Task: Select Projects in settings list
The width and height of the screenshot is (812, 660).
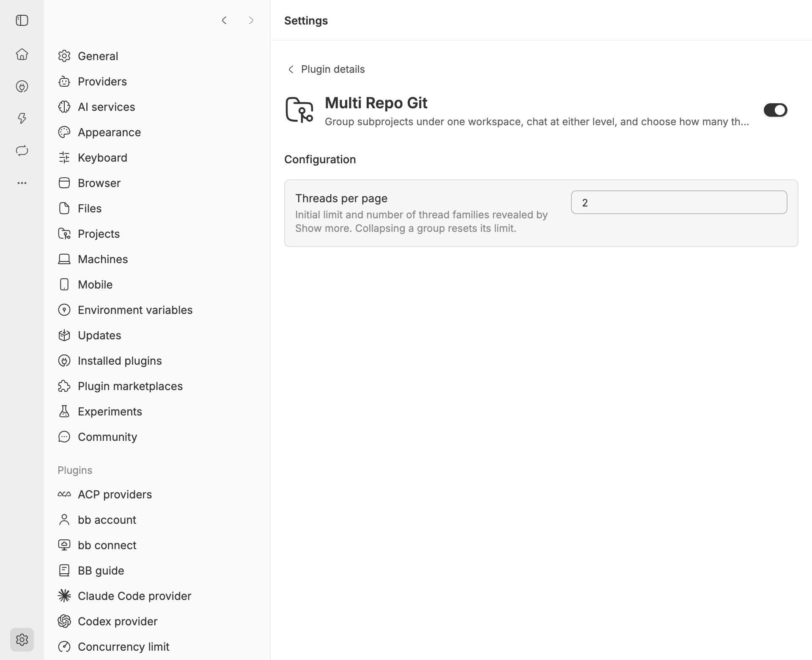Action: [x=157, y=234]
